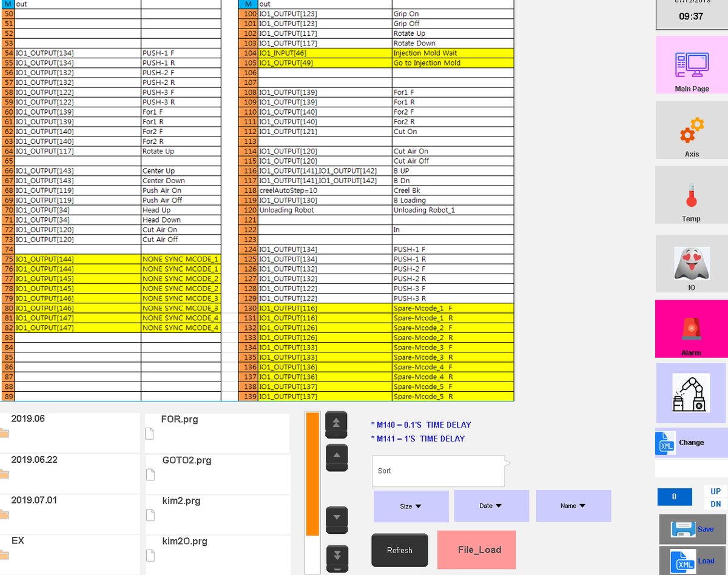The height and width of the screenshot is (575, 728).
Task: Jump to bottom of file list
Action: coord(337,558)
